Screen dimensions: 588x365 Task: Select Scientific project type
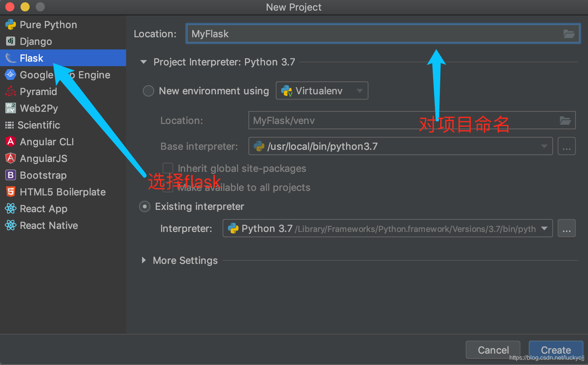pyautogui.click(x=63, y=125)
